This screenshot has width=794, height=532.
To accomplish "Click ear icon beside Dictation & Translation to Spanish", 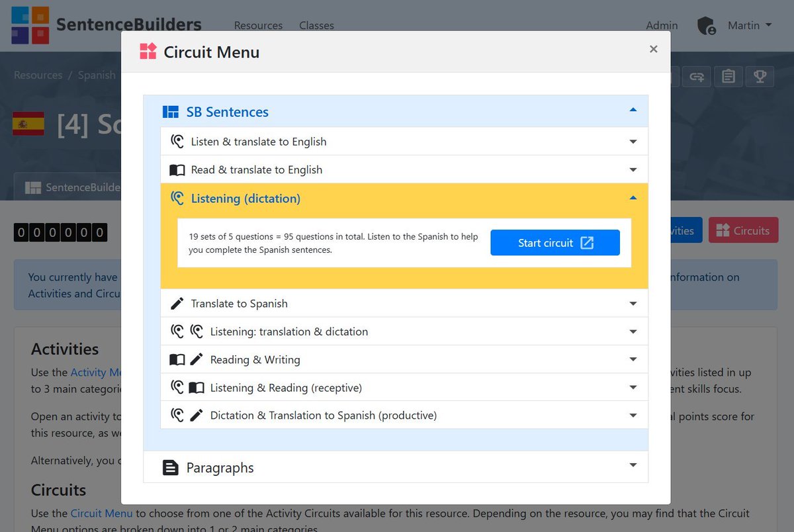I will 177,416.
